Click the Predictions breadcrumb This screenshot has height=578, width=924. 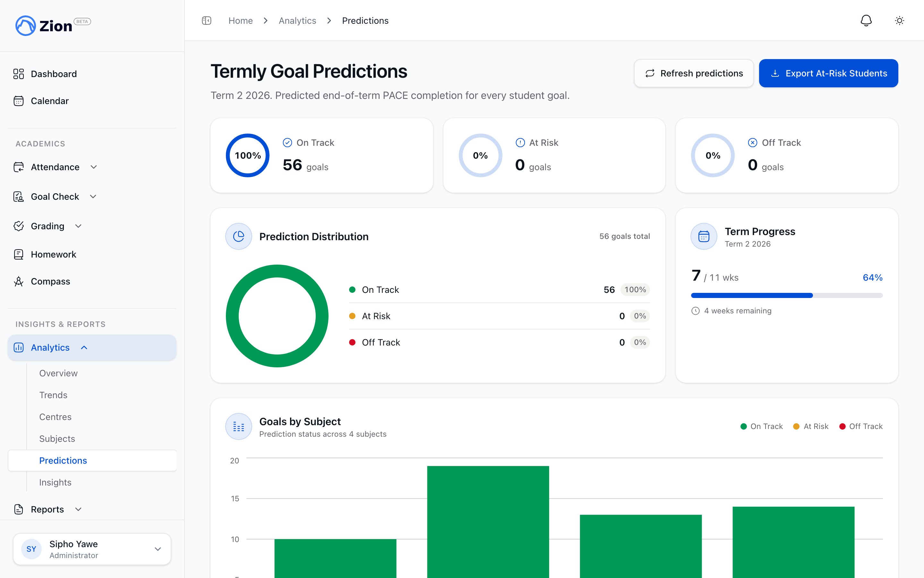click(365, 21)
